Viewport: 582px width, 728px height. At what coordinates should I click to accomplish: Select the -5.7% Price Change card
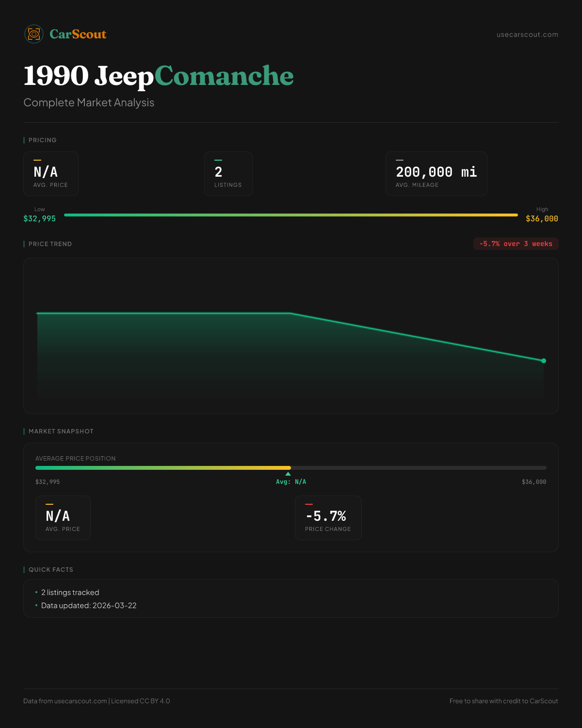328,518
